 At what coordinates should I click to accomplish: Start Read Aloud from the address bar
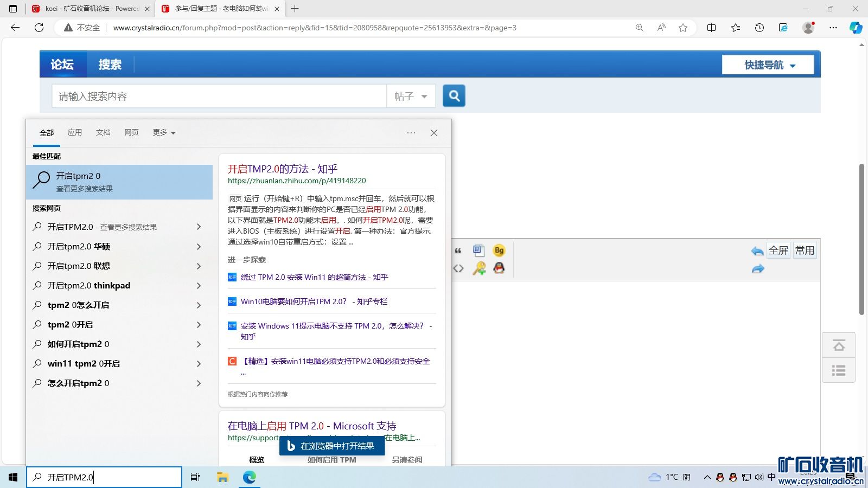tap(661, 28)
